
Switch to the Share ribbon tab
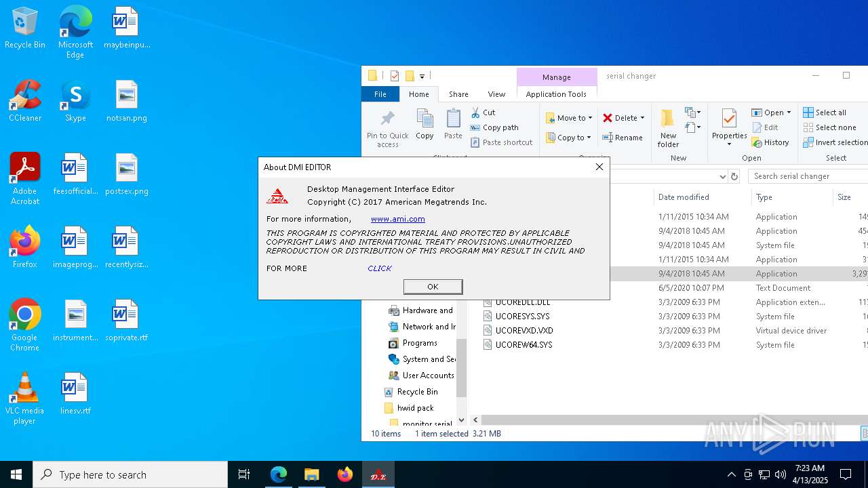tap(458, 94)
